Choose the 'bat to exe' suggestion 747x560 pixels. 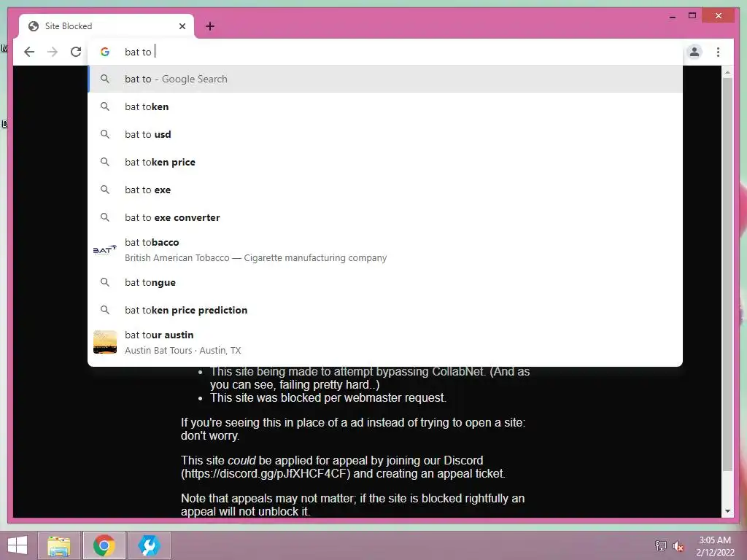[x=385, y=190]
